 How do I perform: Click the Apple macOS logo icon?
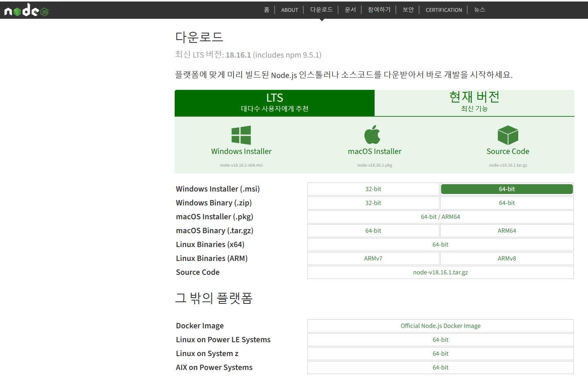[372, 135]
